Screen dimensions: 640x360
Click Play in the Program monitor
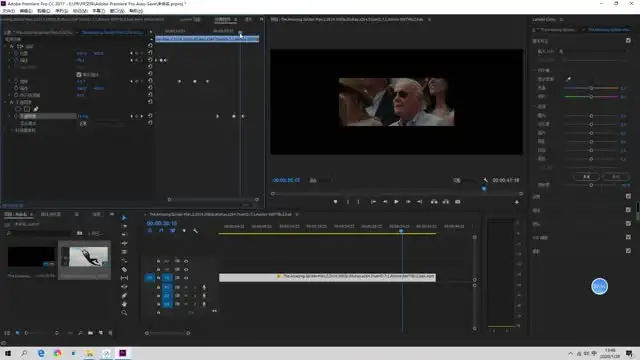(396, 202)
